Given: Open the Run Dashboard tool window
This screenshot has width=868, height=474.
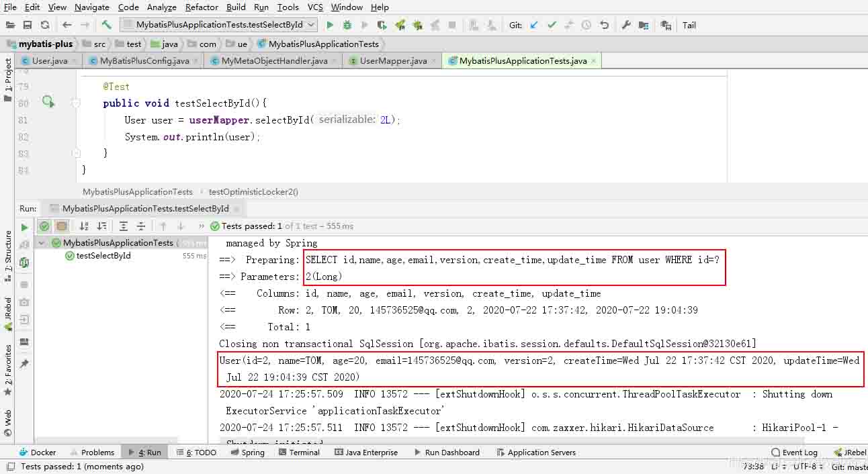Looking at the screenshot, I should point(446,453).
